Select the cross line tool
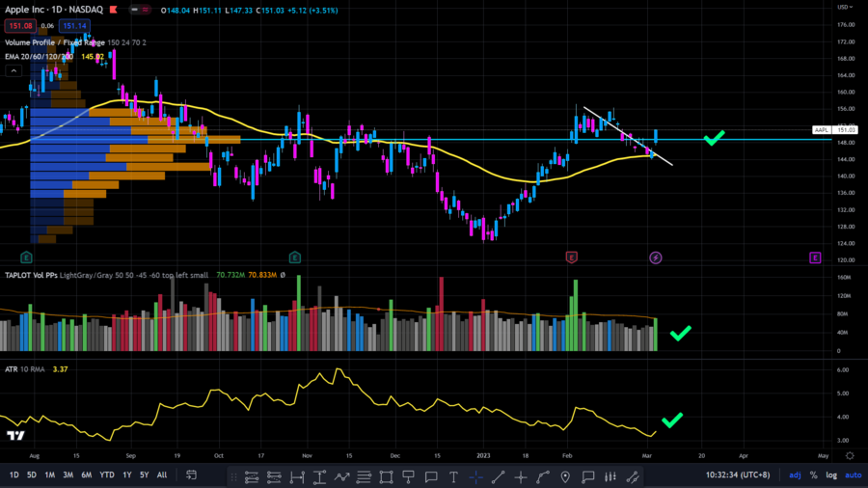This screenshot has width=868, height=488. (521, 476)
